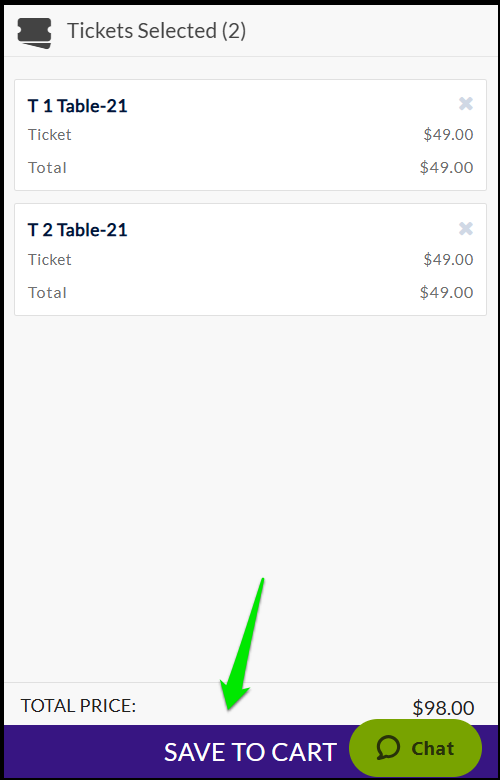Click the SAVE TO CART button
Image resolution: width=500 pixels, height=780 pixels.
(x=250, y=752)
